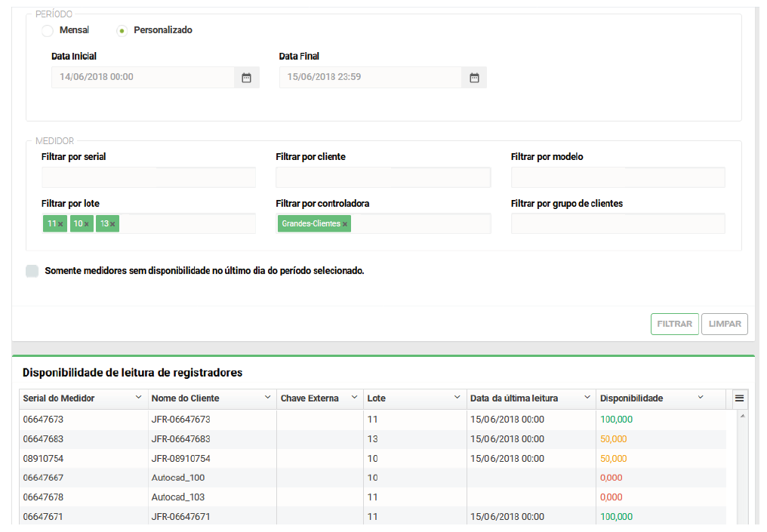Click the LIMPAR button
This screenshot has height=532, width=767.
pyautogui.click(x=724, y=324)
